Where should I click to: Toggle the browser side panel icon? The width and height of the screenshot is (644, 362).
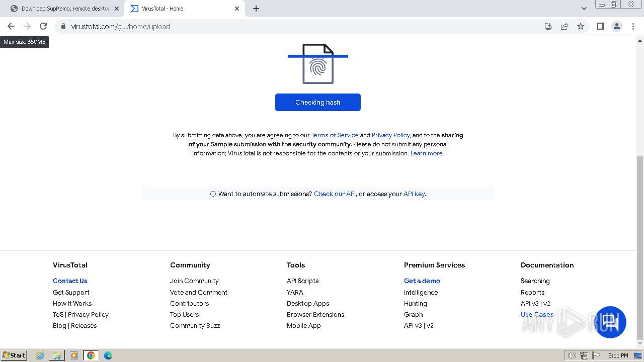(x=600, y=26)
